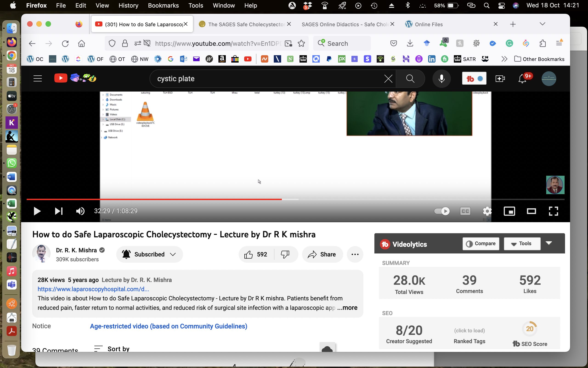
Task: Open the PayPal bookmark icon
Action: click(x=329, y=59)
